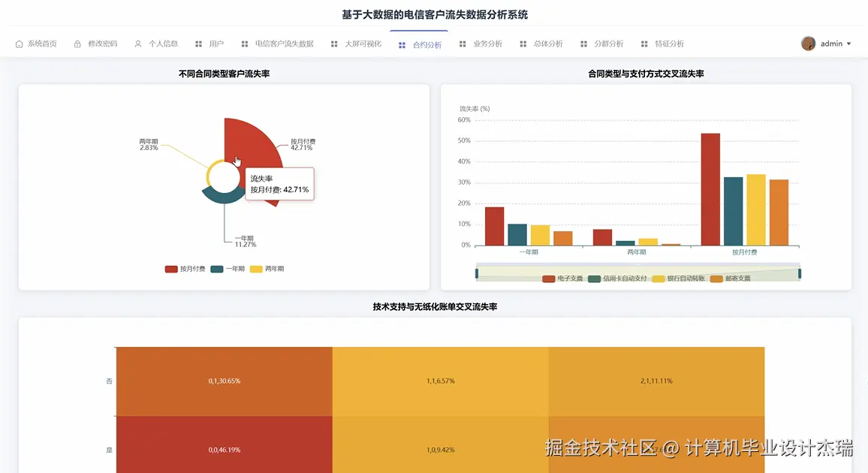The height and width of the screenshot is (473, 868).
Task: Click the red 两年期 电子支票 bar
Action: (x=602, y=237)
